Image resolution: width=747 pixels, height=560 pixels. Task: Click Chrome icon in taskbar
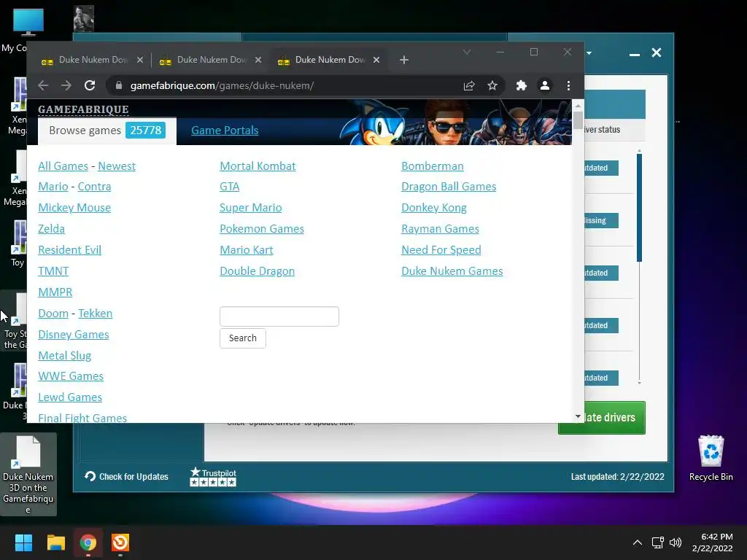click(88, 542)
